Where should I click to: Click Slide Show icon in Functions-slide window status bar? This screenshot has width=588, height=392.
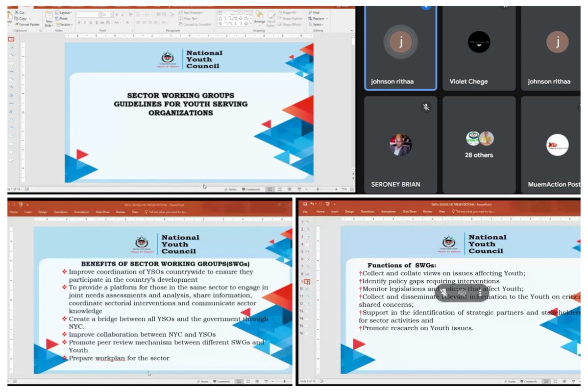tap(574, 381)
